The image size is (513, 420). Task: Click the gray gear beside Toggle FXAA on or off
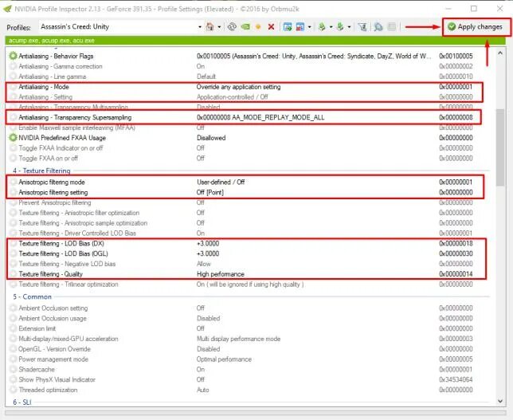13,158
